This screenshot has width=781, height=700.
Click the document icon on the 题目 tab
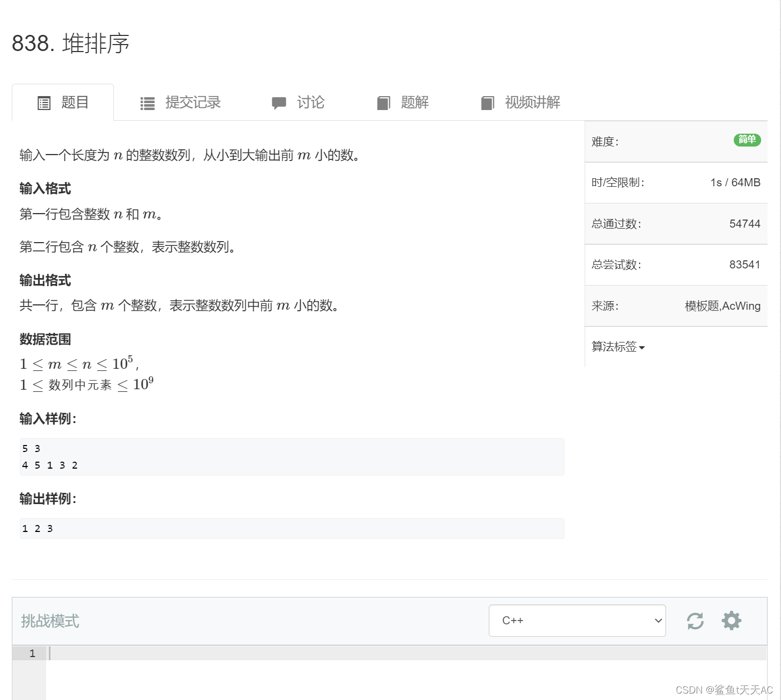point(44,103)
